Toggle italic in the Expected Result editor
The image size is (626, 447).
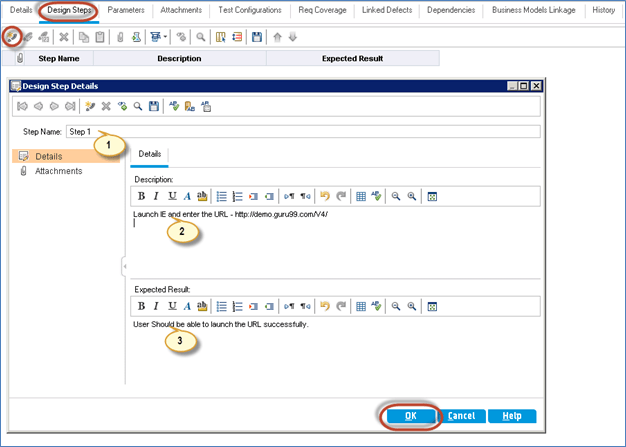coord(156,306)
